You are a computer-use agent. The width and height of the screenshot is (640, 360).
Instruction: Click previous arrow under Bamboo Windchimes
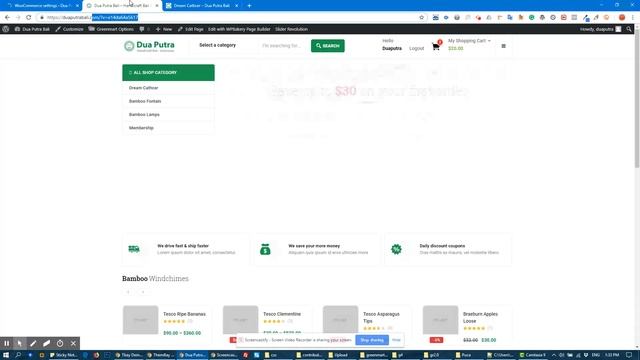(128, 292)
